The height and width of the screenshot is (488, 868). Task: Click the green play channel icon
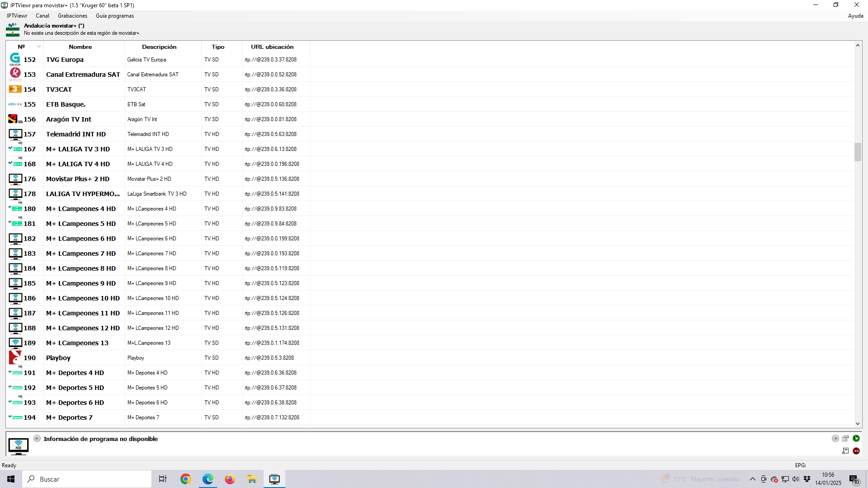(856, 438)
